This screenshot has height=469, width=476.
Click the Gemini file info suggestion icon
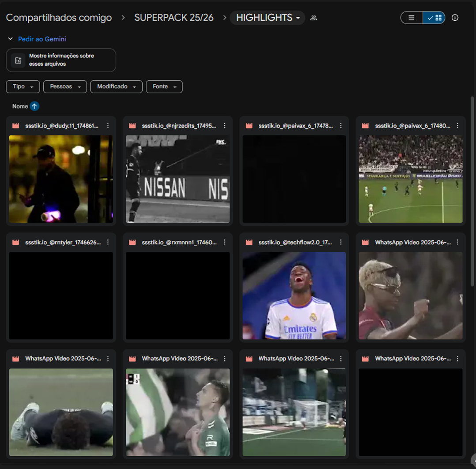[x=18, y=60]
